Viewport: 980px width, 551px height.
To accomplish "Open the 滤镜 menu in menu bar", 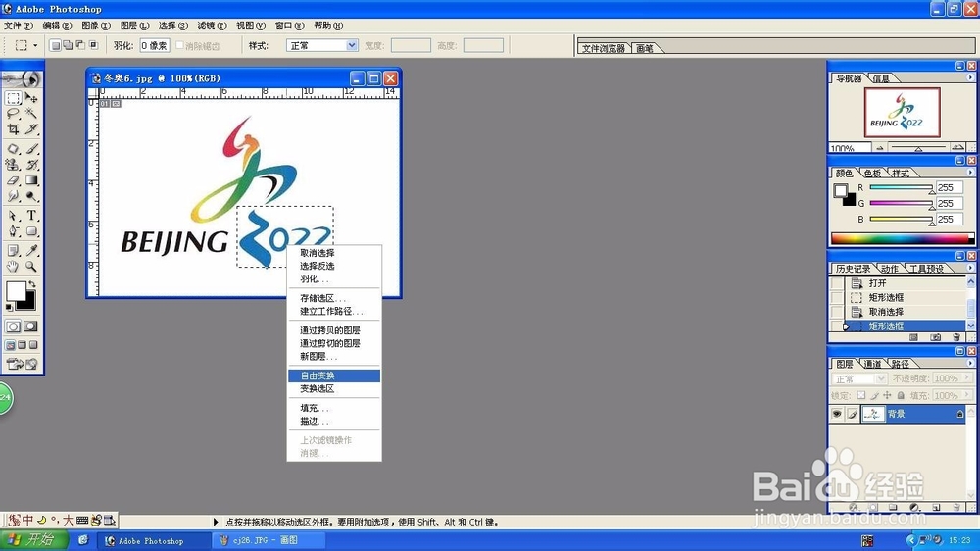I will (x=212, y=25).
